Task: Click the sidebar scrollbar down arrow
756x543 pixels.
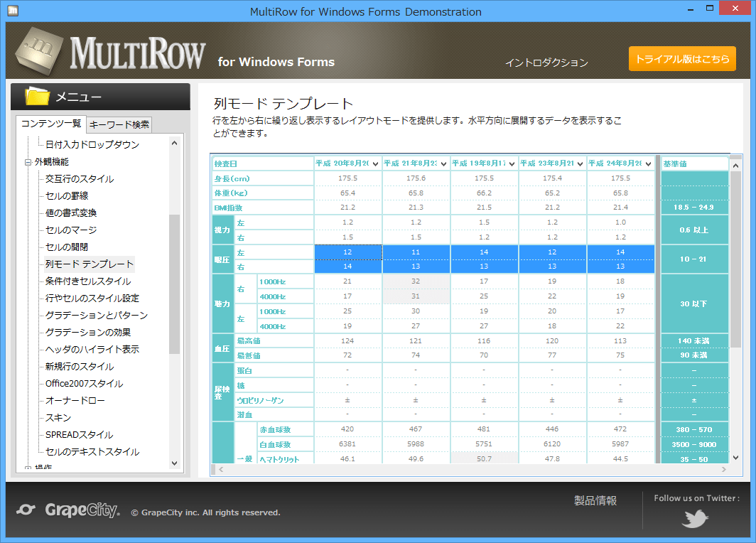Action: (x=174, y=463)
